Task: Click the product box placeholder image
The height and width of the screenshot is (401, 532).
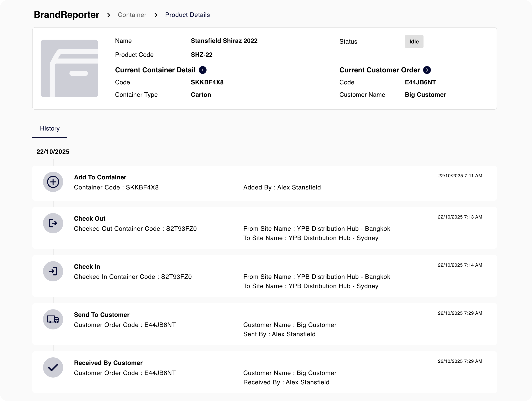Action: click(x=69, y=68)
